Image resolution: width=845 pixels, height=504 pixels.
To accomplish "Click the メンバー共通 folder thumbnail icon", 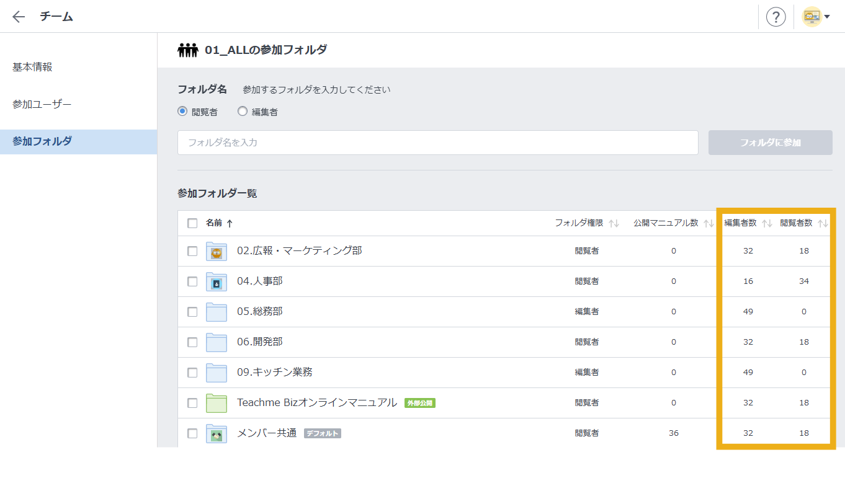I will pos(215,433).
